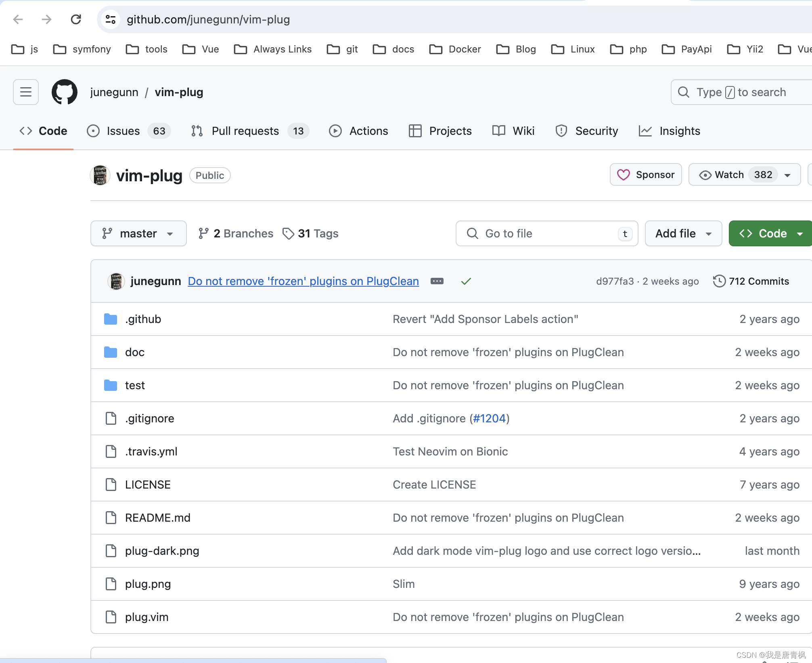The image size is (812, 663).
Task: Enable browser page reload
Action: point(76,19)
